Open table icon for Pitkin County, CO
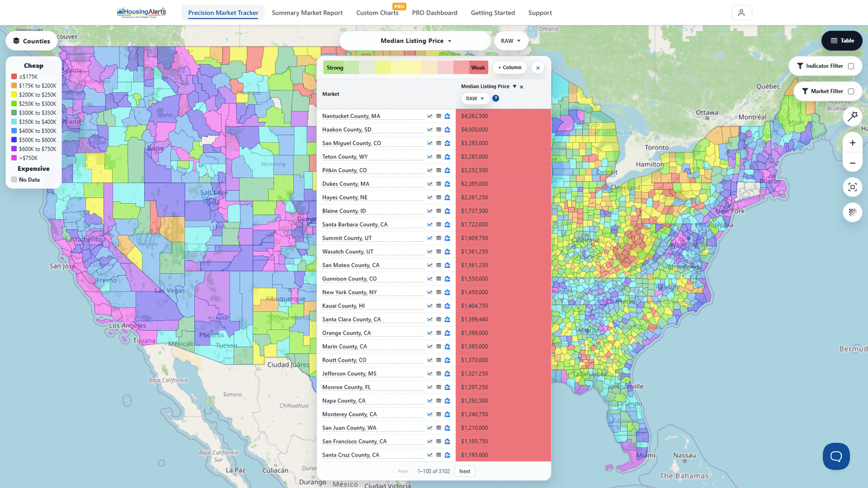Image resolution: width=868 pixels, height=488 pixels. [439, 170]
